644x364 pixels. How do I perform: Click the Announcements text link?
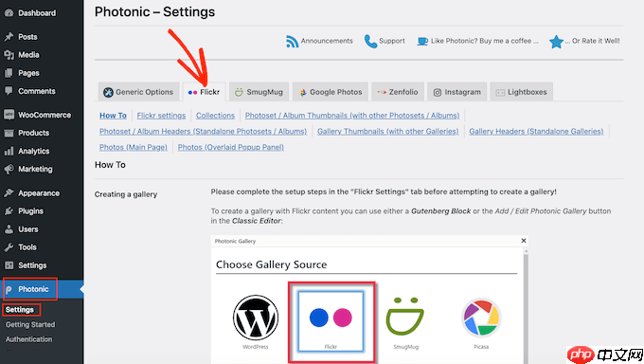[x=327, y=41]
